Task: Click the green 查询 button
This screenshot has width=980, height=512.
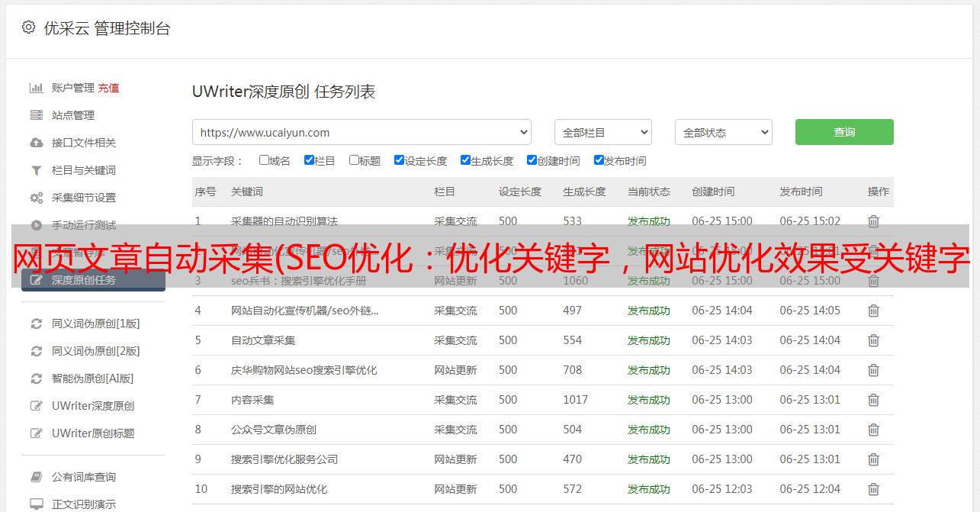Action: point(844,132)
